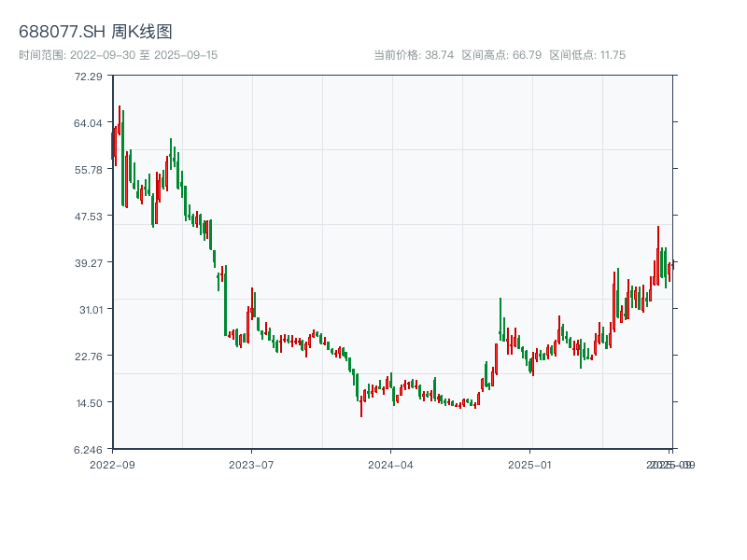Image resolution: width=747 pixels, height=560 pixels.
Task: Select the interval low label 区间低点: 11.75
Action: click(587, 55)
